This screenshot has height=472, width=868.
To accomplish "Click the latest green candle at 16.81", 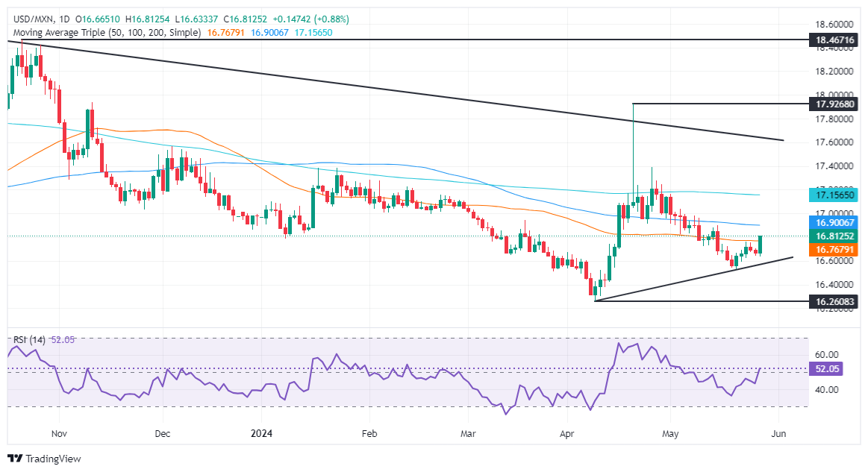I will tap(761, 245).
